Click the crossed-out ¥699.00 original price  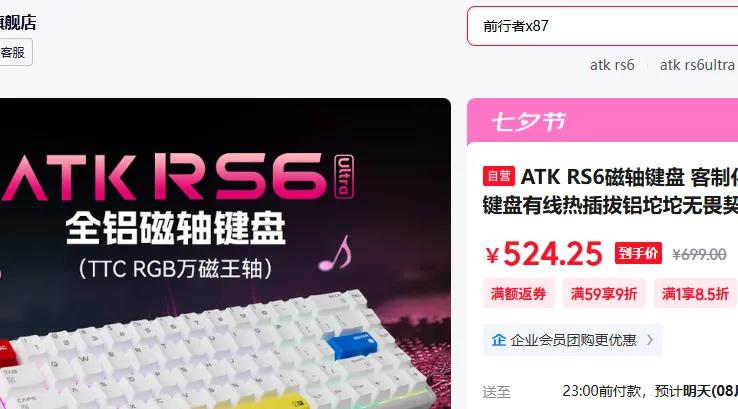pos(699,255)
